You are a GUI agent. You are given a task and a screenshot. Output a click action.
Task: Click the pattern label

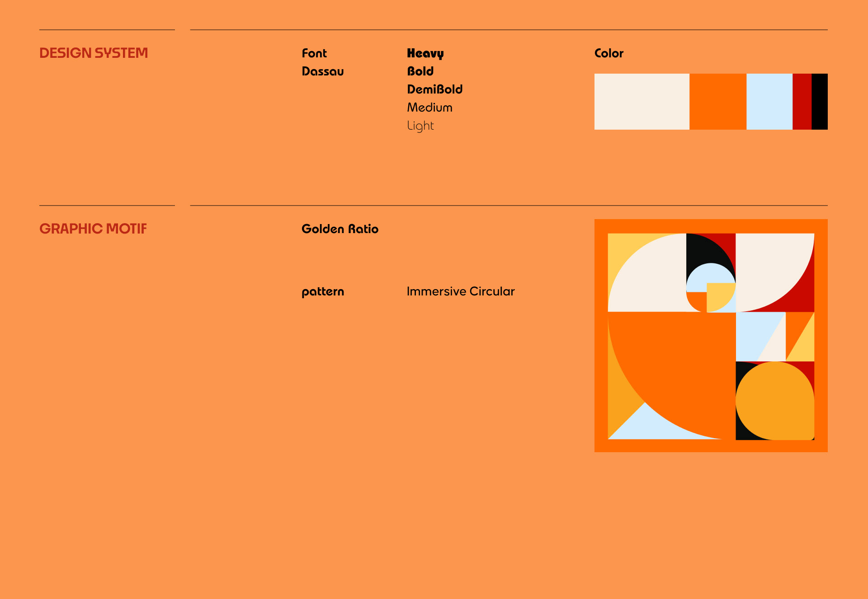[323, 292]
